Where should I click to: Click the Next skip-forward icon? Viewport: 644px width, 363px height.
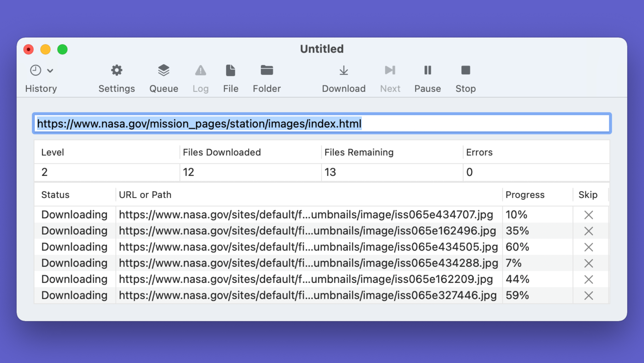(x=390, y=70)
